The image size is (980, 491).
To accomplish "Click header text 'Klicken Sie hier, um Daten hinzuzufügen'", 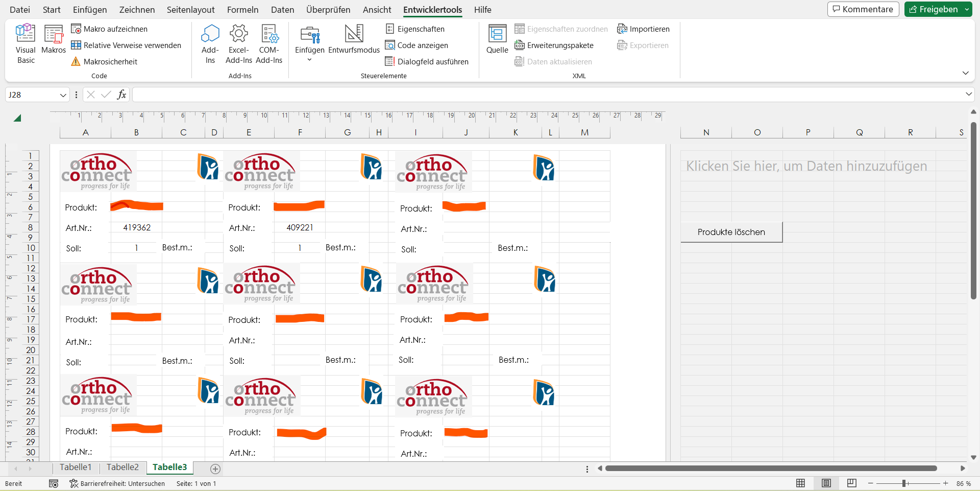I will [x=806, y=166].
